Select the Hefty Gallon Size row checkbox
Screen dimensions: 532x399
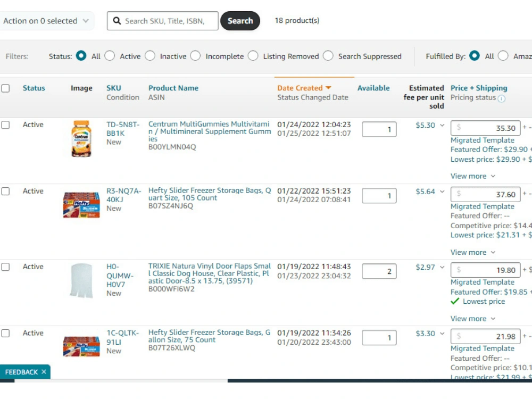tap(5, 333)
